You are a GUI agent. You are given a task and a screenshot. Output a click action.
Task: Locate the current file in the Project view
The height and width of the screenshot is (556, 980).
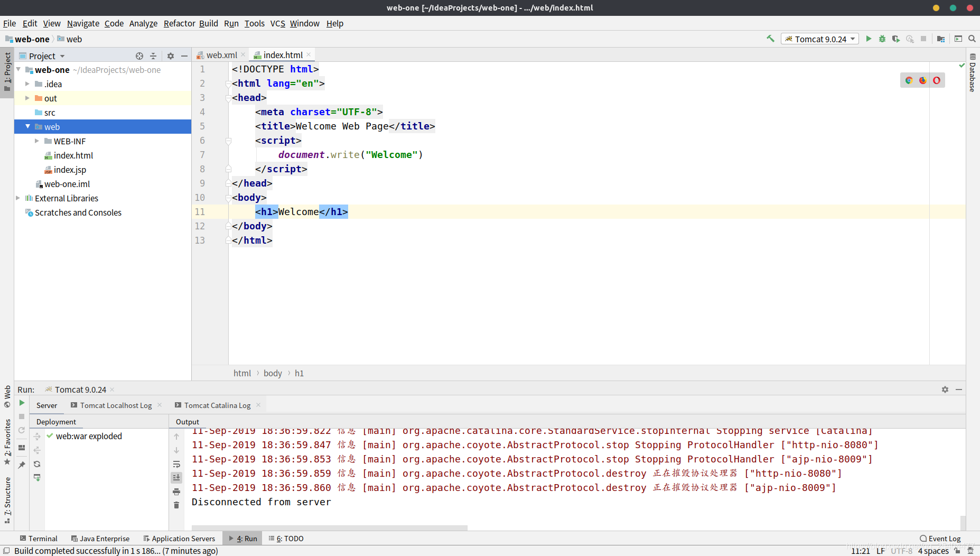[139, 55]
